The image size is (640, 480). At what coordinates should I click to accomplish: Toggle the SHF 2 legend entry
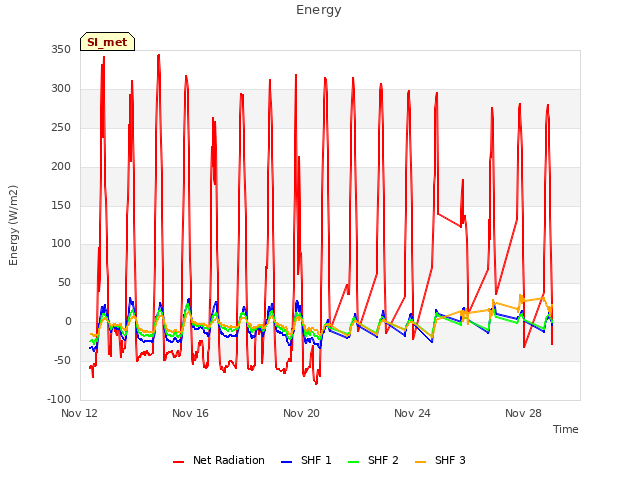click(373, 460)
